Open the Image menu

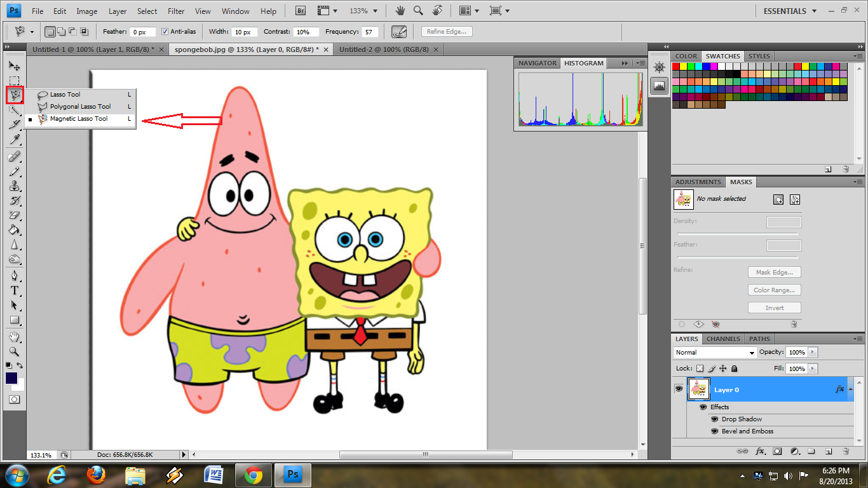tap(87, 11)
